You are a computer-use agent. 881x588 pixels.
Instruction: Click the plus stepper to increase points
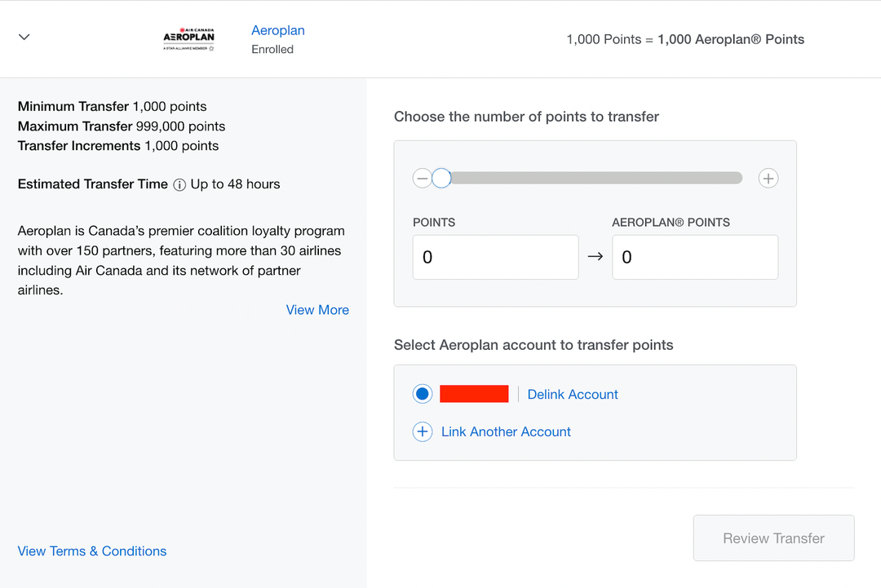point(768,178)
